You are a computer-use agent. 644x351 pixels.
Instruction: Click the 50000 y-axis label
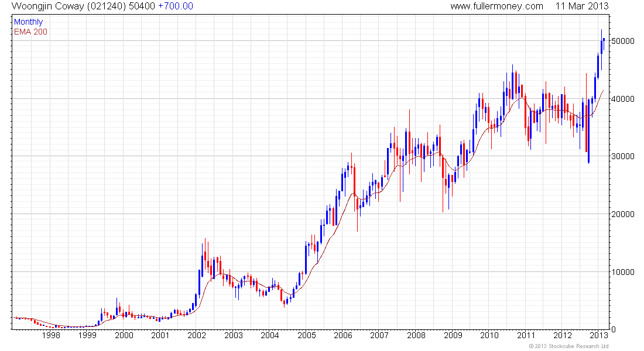pyautogui.click(x=623, y=41)
